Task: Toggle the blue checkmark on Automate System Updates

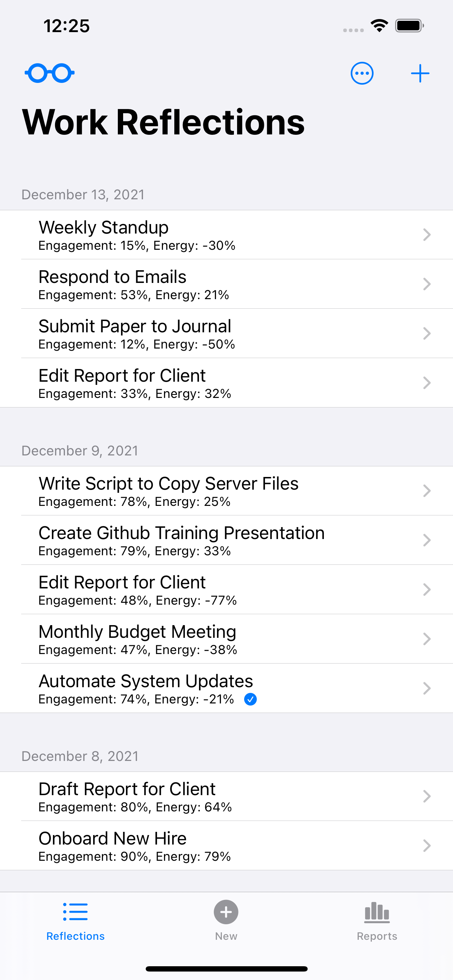Action: click(x=250, y=699)
